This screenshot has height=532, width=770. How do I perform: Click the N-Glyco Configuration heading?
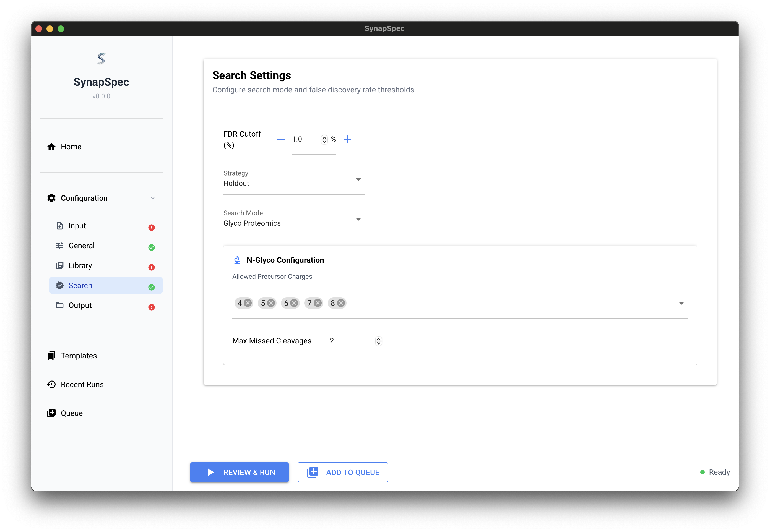[285, 260]
